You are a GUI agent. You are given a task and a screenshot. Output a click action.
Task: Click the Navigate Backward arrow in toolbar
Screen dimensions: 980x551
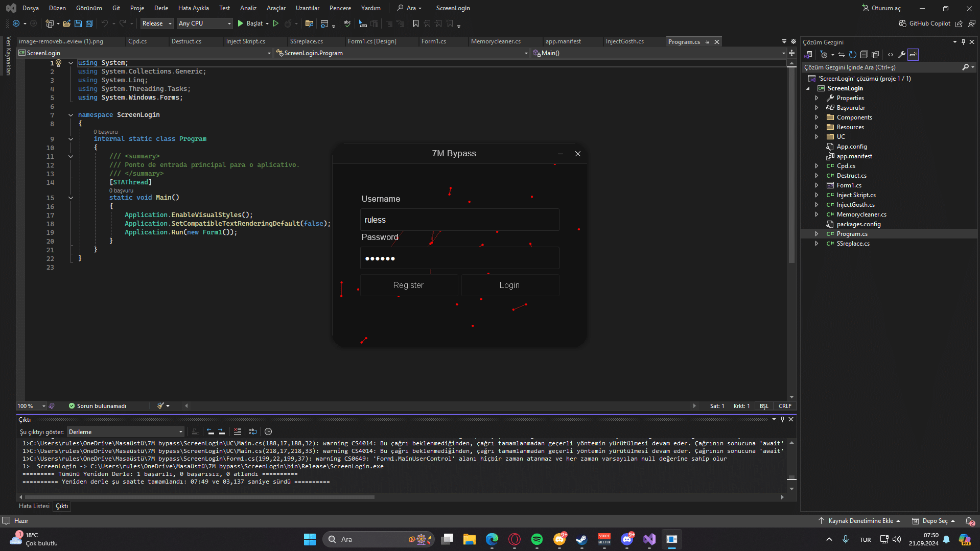coord(16,23)
